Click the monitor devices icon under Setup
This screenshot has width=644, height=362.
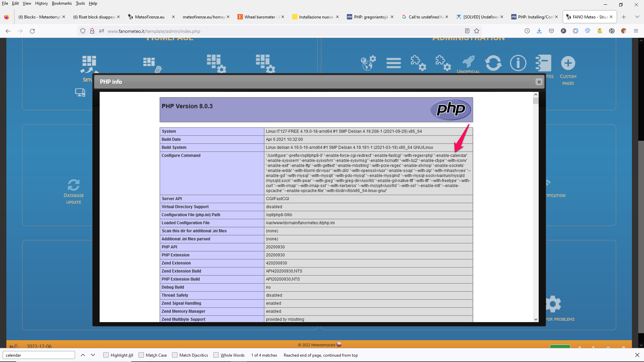click(80, 93)
